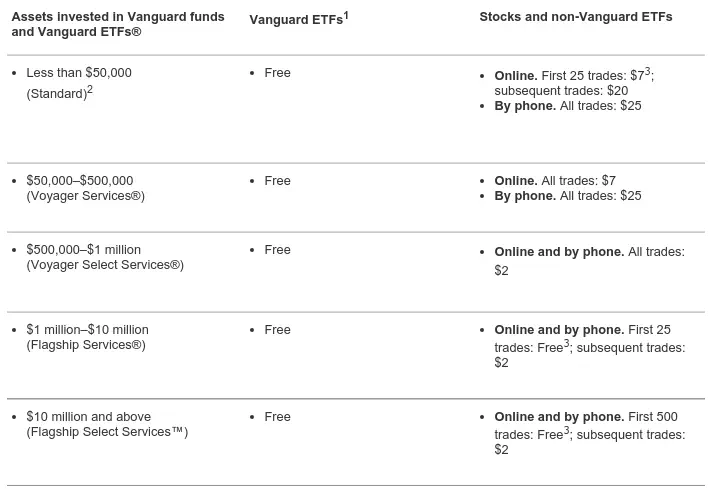Click the 'Stocks and non-Vanguard ETFs' column header
The image size is (718, 489).
click(575, 17)
